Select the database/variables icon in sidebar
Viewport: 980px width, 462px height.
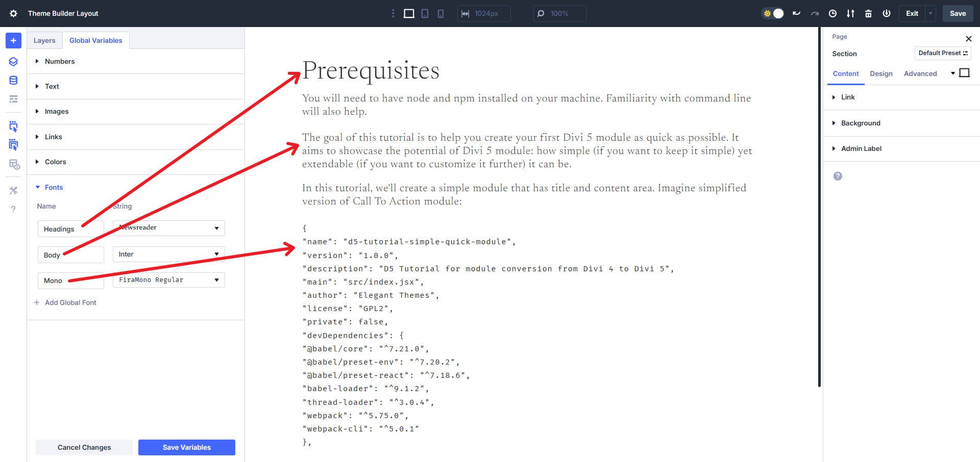tap(13, 80)
